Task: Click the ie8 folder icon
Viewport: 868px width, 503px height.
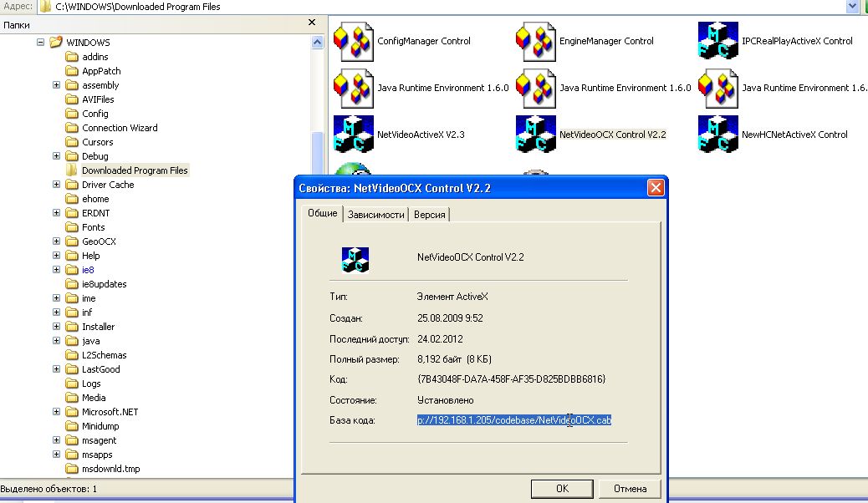Action: coord(72,270)
